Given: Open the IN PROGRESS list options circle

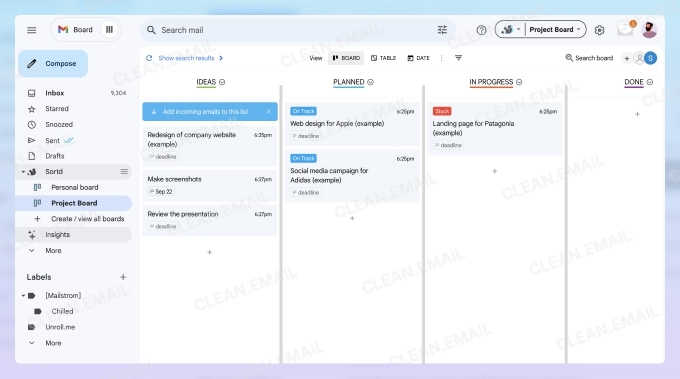Looking at the screenshot, I should [519, 82].
